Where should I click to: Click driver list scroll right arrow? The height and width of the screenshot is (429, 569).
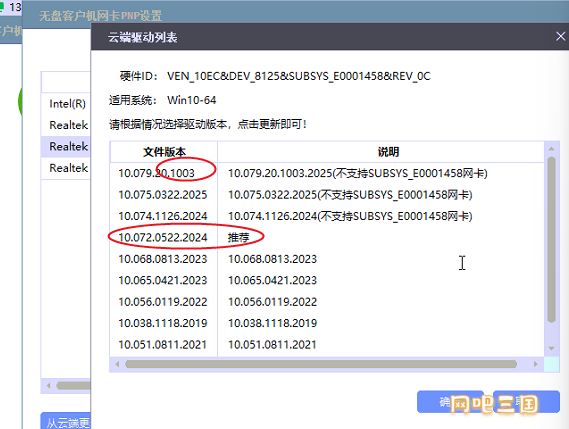[x=536, y=364]
